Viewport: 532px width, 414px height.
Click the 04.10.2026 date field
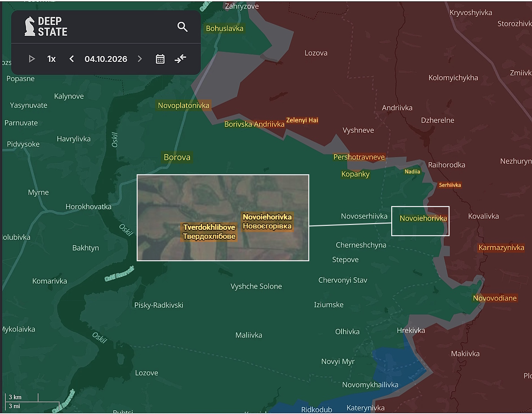(106, 59)
